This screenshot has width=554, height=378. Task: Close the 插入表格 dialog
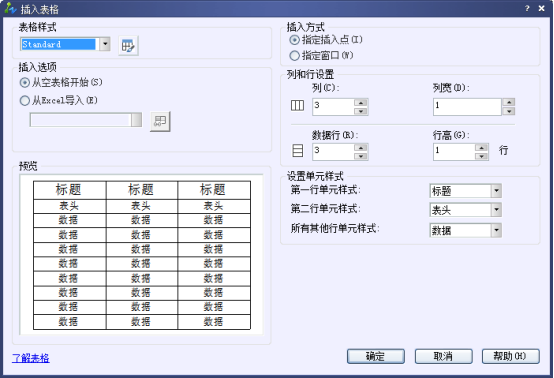pyautogui.click(x=541, y=8)
